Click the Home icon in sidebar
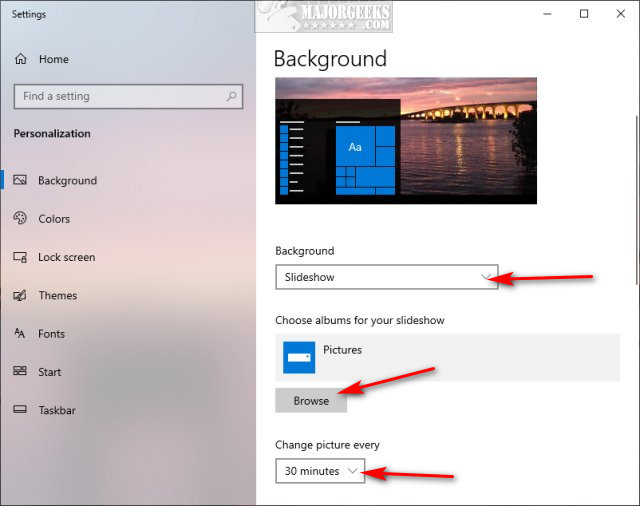This screenshot has height=506, width=640. [x=20, y=60]
